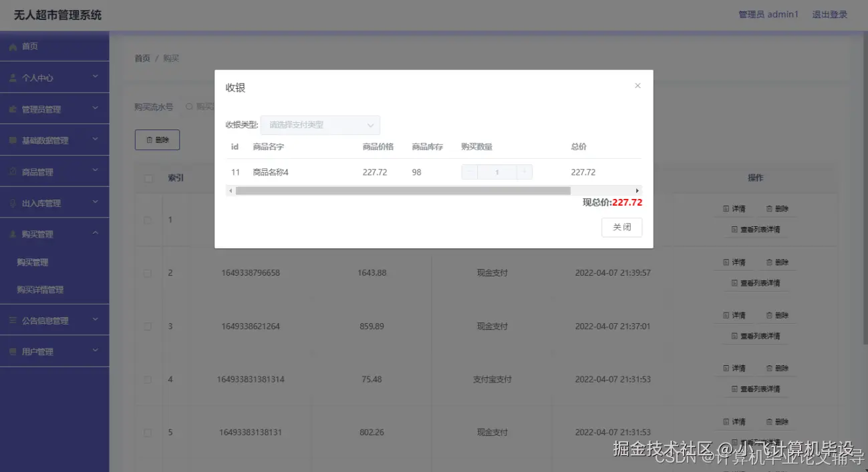The image size is (868, 472).
Task: Click the trash icon on row 2's 删除 button
Action: point(769,262)
